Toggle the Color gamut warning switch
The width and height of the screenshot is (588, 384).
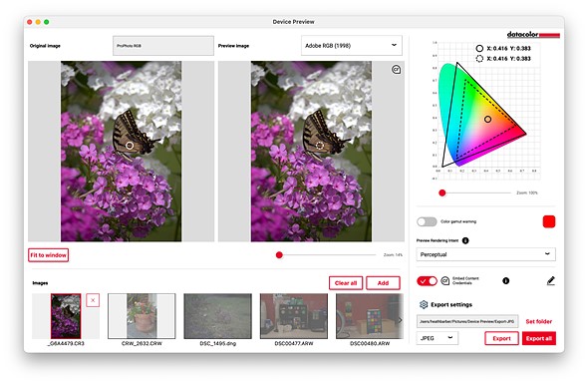(427, 221)
